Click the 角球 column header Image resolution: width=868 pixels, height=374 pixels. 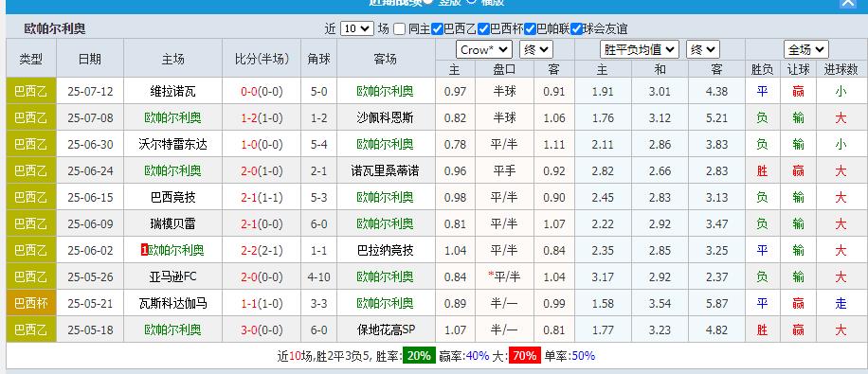point(318,59)
